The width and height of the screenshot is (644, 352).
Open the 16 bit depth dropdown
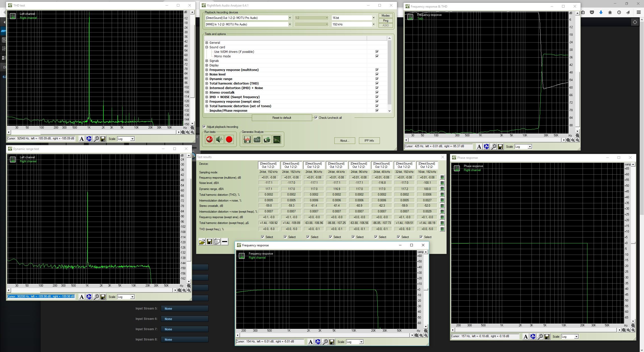[373, 18]
